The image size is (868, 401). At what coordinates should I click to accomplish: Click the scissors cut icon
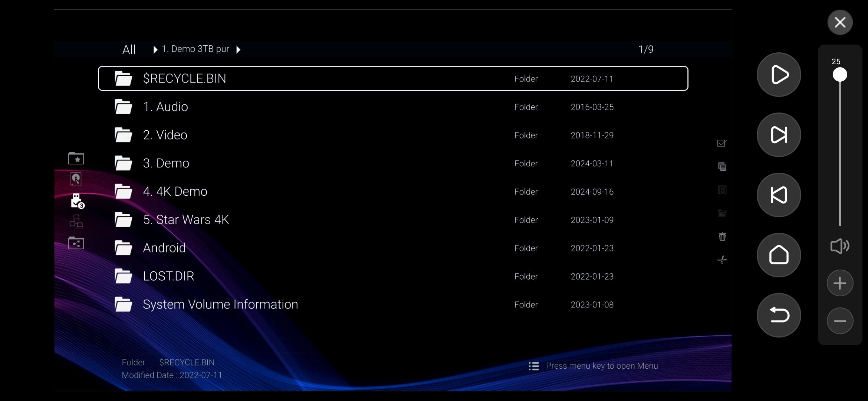point(722,260)
